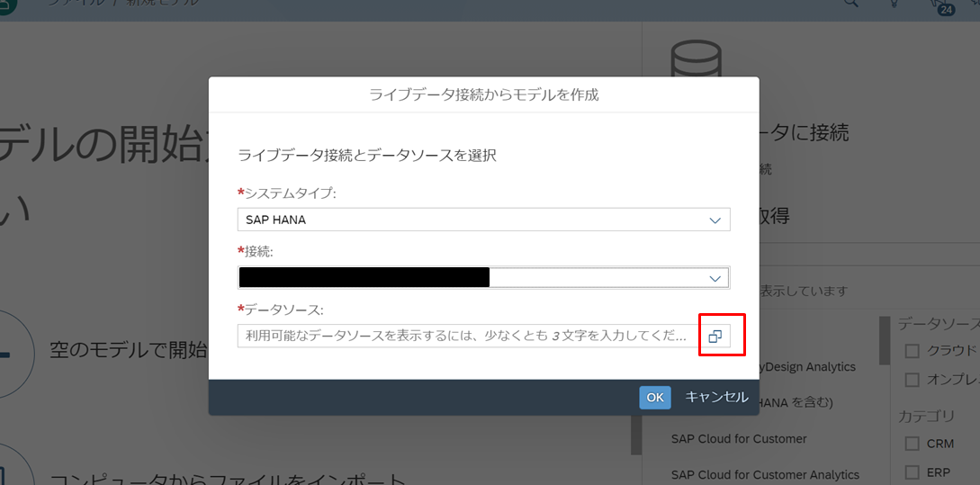Select SAP Cloud for Customer in background list
The width and height of the screenshot is (980, 485).
tap(739, 439)
